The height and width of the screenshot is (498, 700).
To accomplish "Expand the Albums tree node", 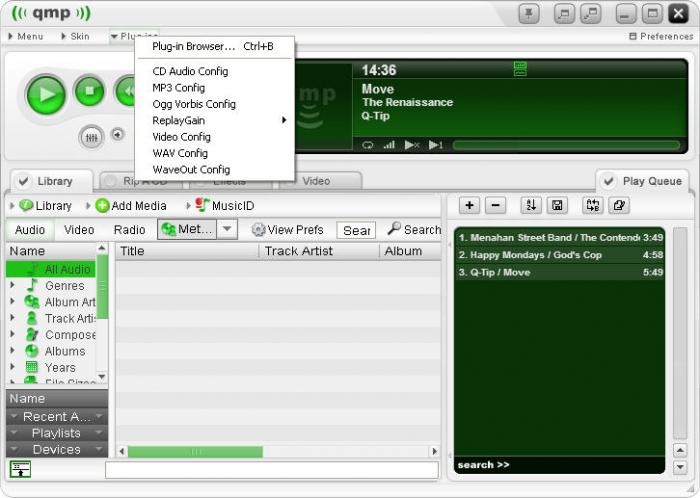I will 12,351.
